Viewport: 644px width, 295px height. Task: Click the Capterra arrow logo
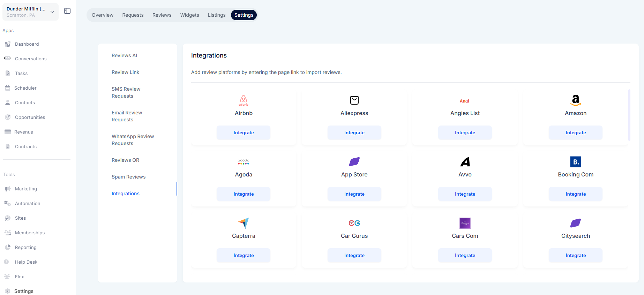coord(244,223)
